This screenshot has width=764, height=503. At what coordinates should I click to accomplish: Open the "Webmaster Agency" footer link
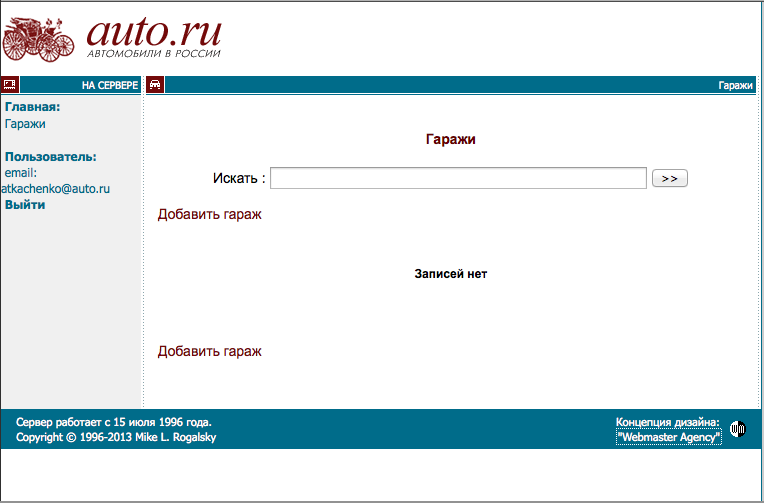pyautogui.click(x=668, y=438)
